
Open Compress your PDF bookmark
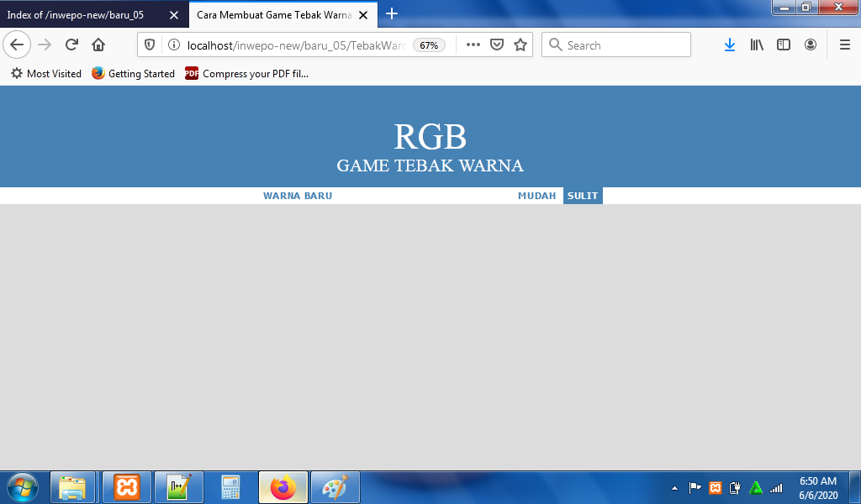(x=246, y=73)
